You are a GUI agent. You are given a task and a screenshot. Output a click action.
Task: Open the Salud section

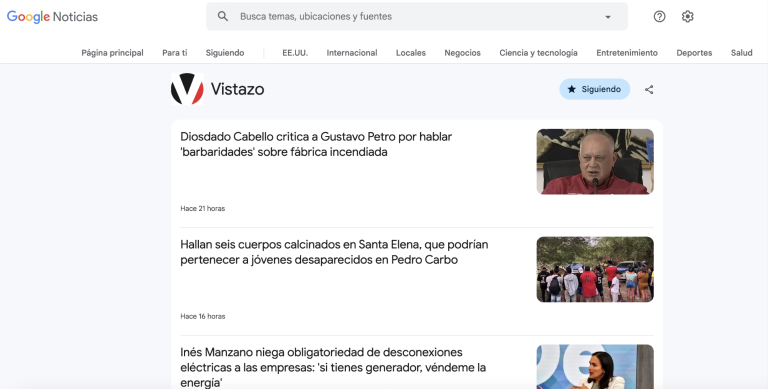pyautogui.click(x=741, y=53)
